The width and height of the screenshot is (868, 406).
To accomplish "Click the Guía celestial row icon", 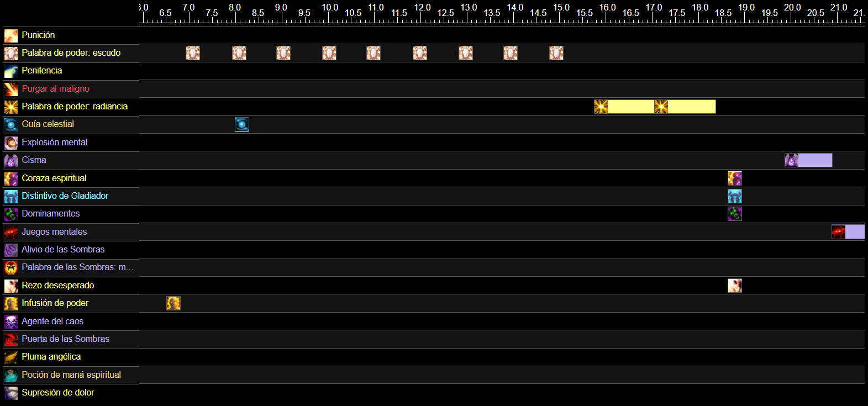I will pyautogui.click(x=11, y=125).
